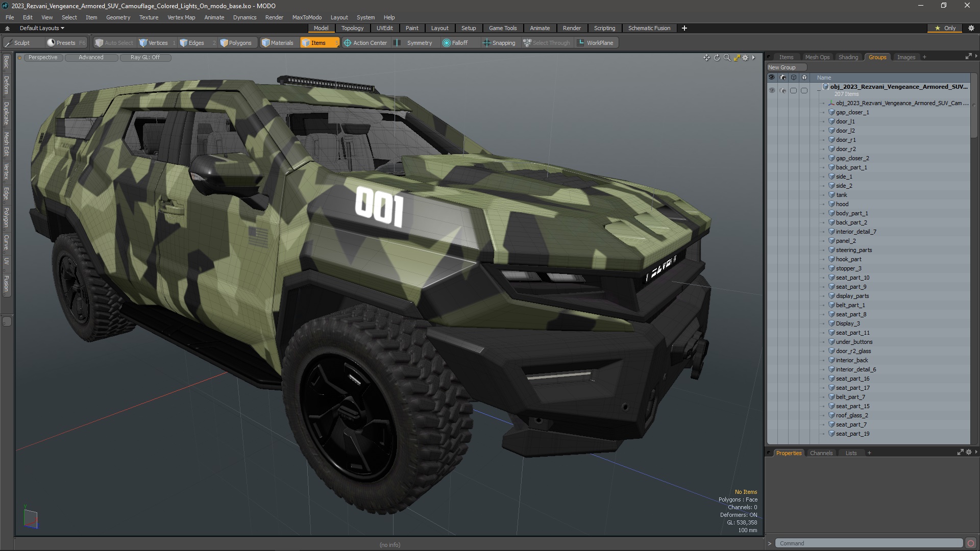Screen dimensions: 980x551
Task: Open the Schematic Fusion layout tab
Action: [x=649, y=28]
